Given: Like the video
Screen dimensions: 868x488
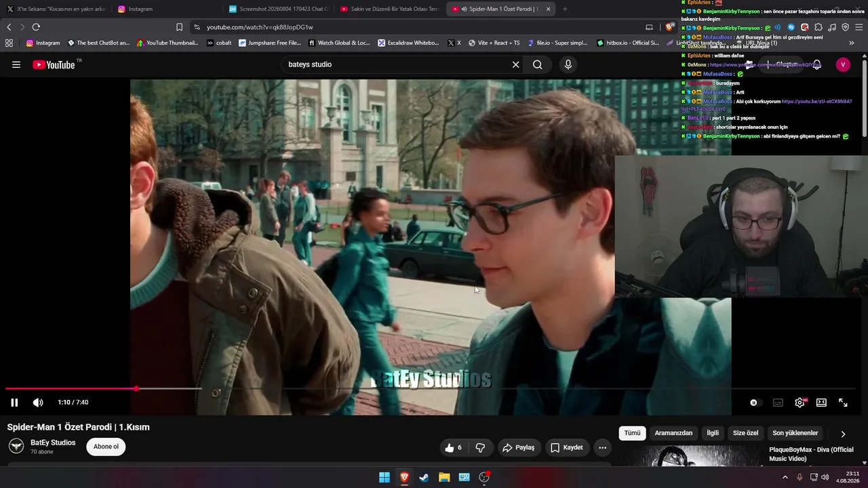Looking at the screenshot, I should pyautogui.click(x=453, y=447).
